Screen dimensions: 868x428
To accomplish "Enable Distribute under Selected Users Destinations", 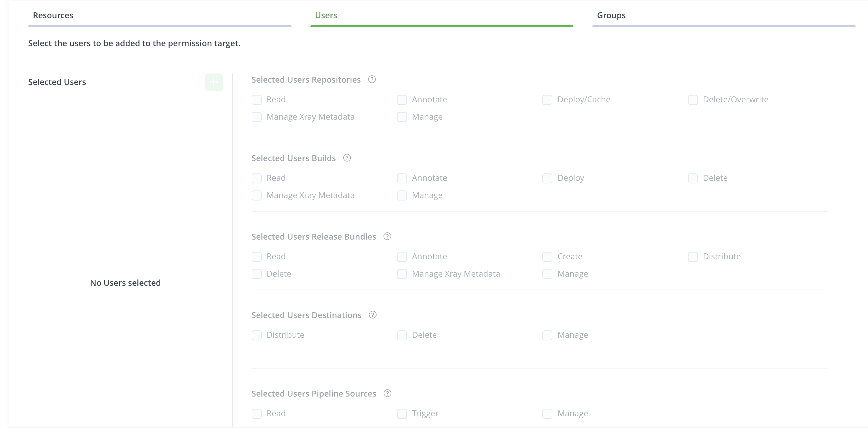I will click(x=256, y=335).
